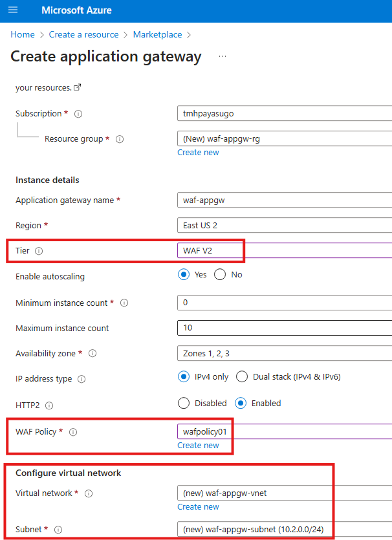
Task: Set HTTP2 to Enabled
Action: (241, 403)
